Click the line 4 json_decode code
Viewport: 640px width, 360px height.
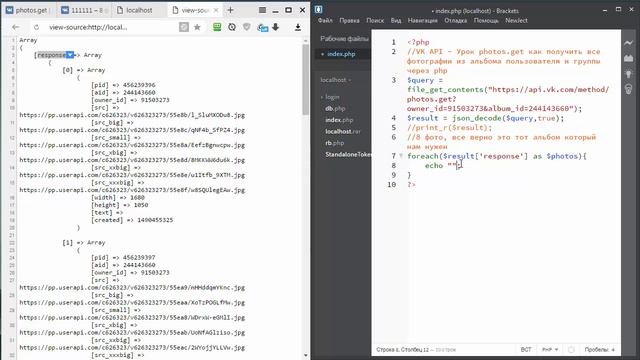pos(485,118)
